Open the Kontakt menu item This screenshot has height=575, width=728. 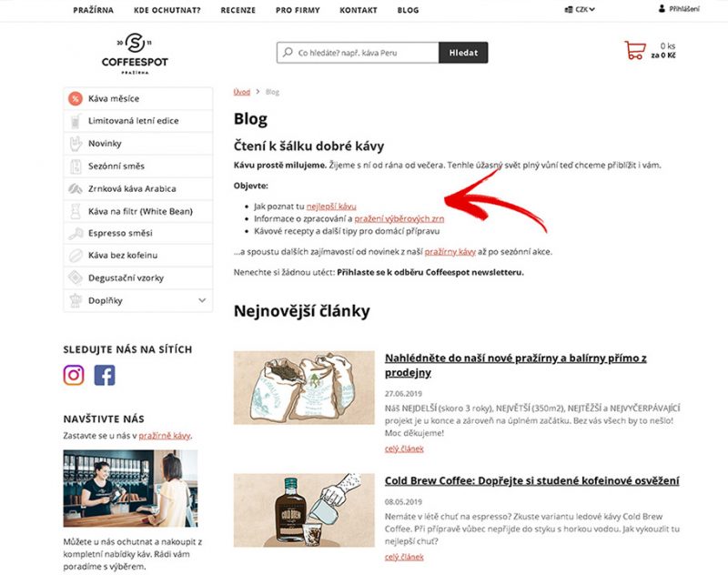[359, 10]
